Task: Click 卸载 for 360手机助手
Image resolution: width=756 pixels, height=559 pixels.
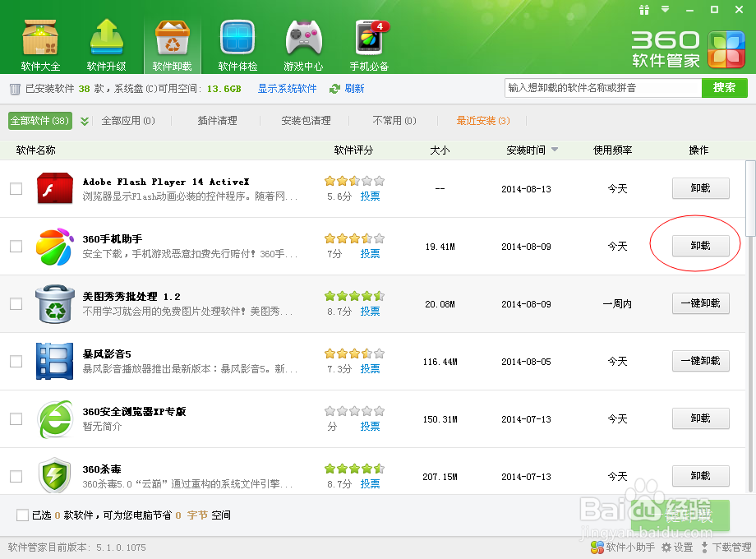Action: 701,246
